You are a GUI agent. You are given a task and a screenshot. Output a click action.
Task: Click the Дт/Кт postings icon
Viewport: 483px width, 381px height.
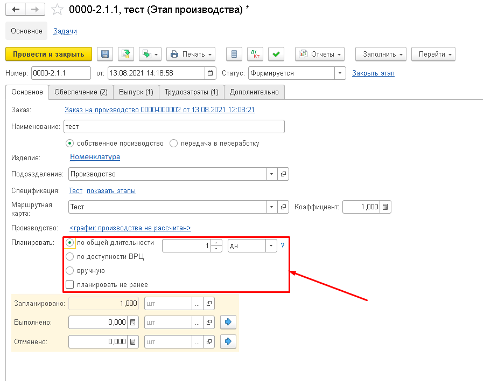(x=255, y=54)
